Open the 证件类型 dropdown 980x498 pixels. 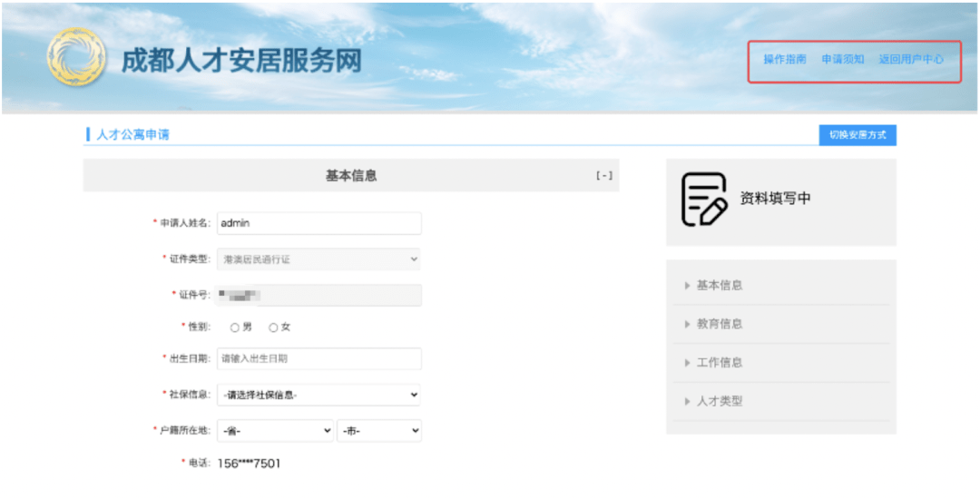318,259
